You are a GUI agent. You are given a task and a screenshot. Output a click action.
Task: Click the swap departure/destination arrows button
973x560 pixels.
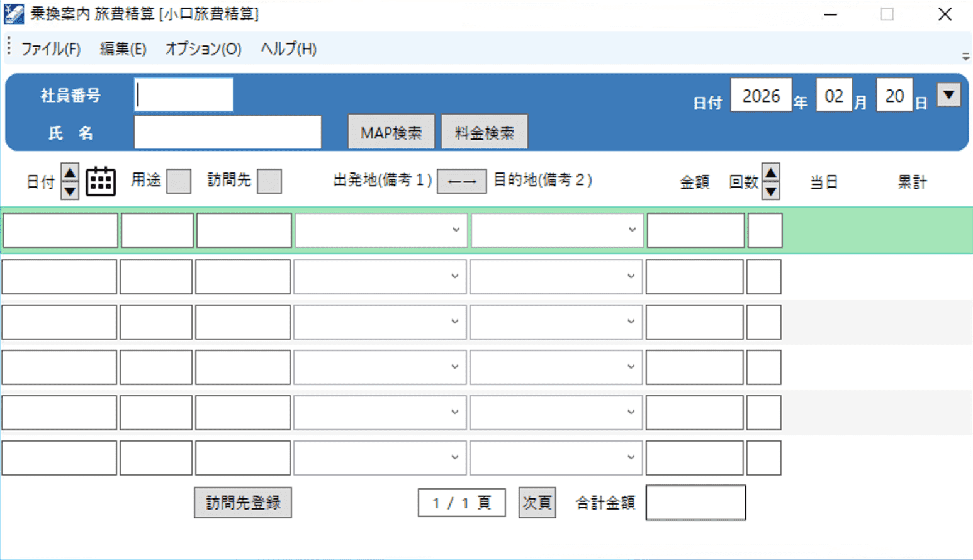click(x=461, y=182)
